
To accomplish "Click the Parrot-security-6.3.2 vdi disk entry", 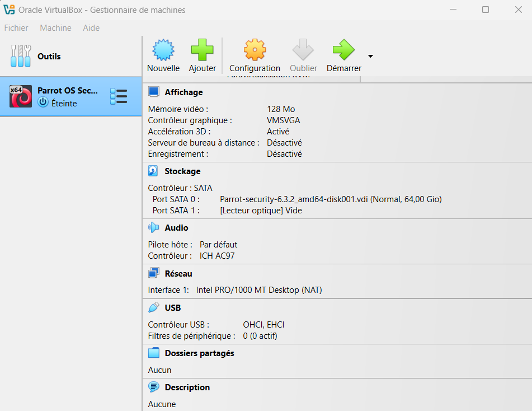I will click(x=331, y=199).
